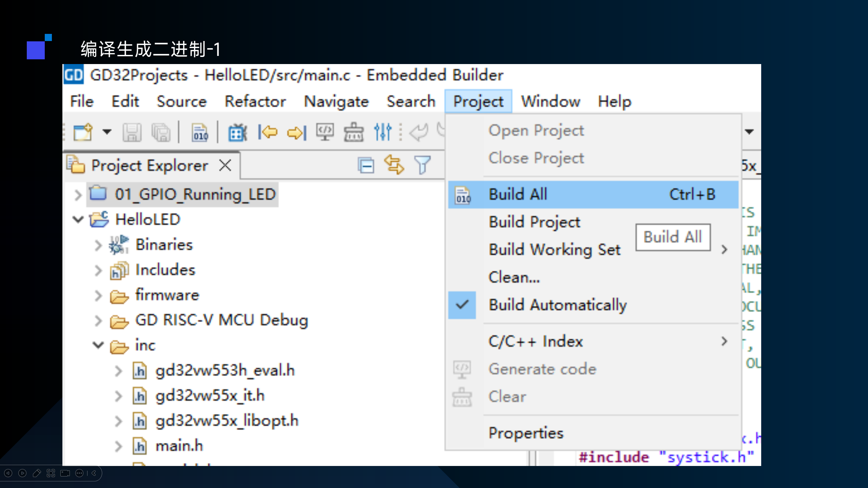
Task: Toggle Link with Editor in Project Explorer
Action: tap(394, 165)
